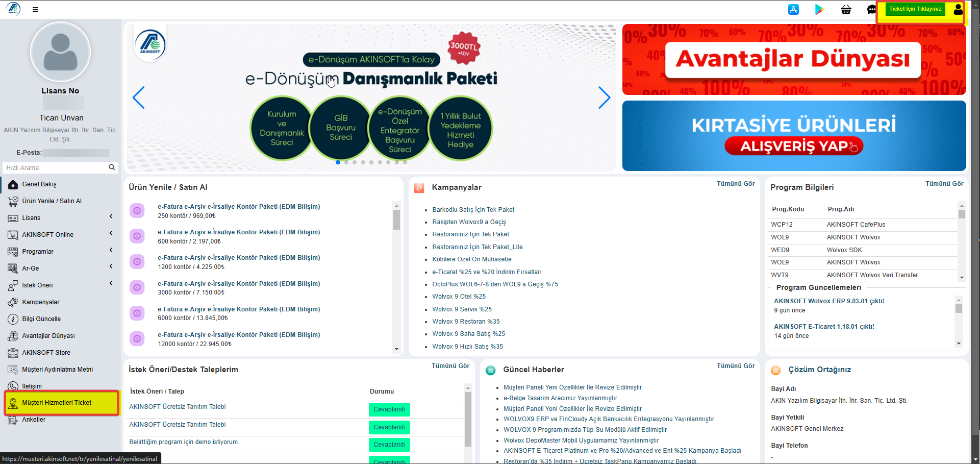The height and width of the screenshot is (464, 980).
Task: Click Tümünü Gör in İstek Öneri/Destek Taleplerim
Action: [450, 366]
